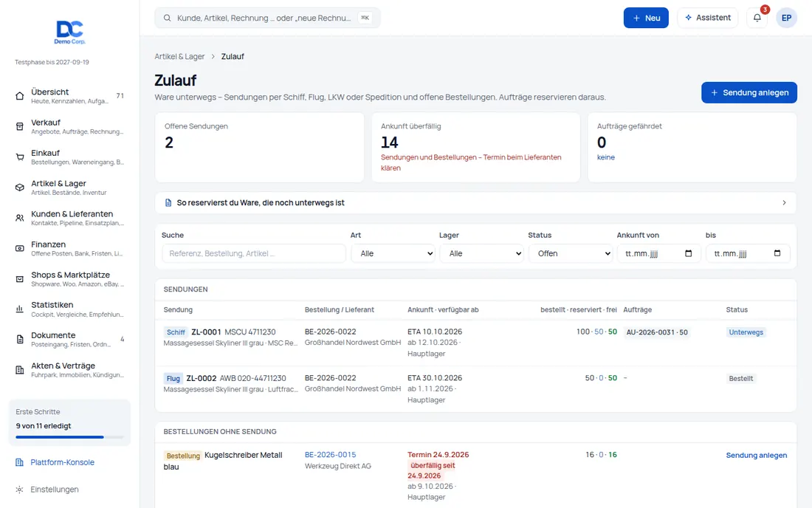
Task: Click the Finanzen money icon
Action: click(x=20, y=249)
